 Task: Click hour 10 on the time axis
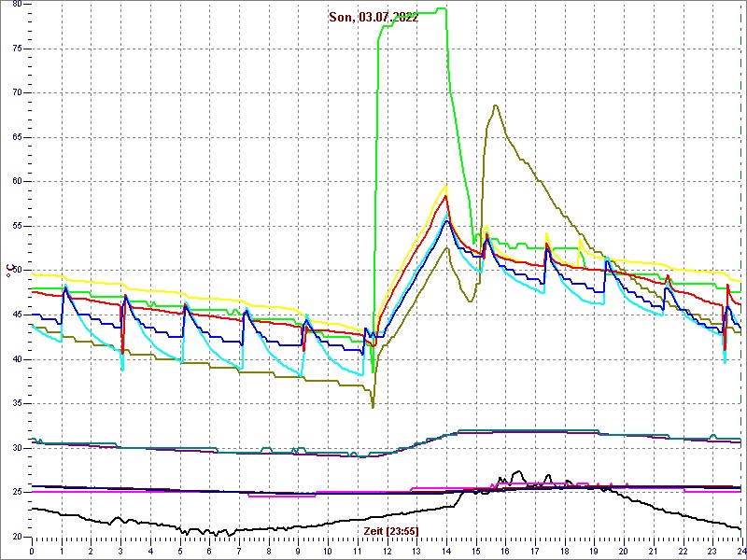[328, 552]
